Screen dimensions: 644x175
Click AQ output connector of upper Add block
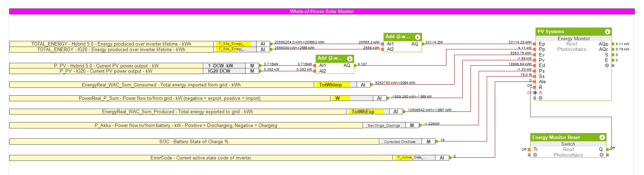click(x=423, y=44)
